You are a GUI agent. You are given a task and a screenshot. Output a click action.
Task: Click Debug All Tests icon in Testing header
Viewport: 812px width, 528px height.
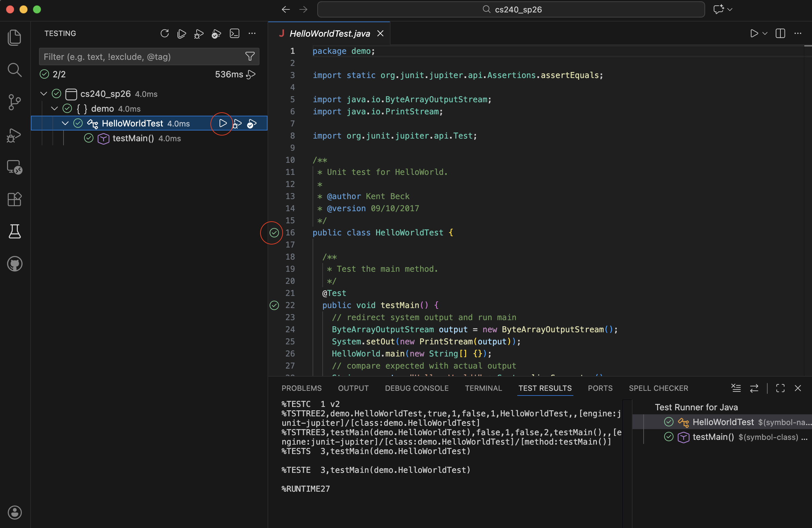click(199, 33)
